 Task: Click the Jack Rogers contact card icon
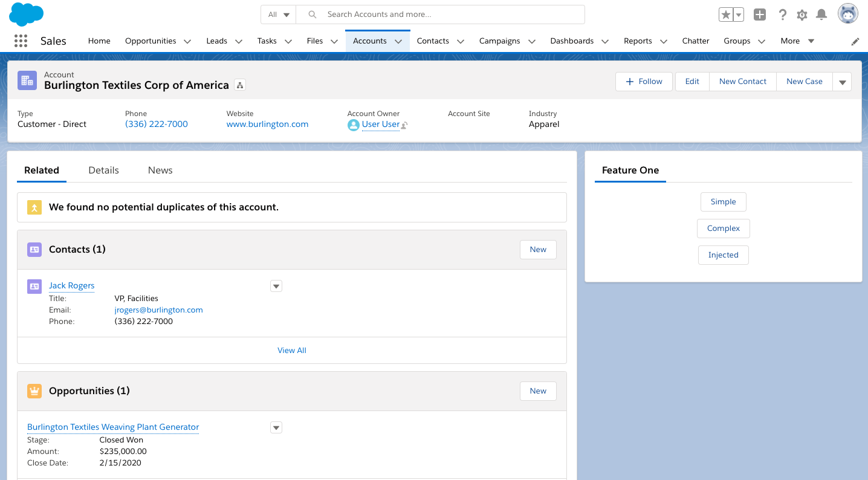(34, 287)
